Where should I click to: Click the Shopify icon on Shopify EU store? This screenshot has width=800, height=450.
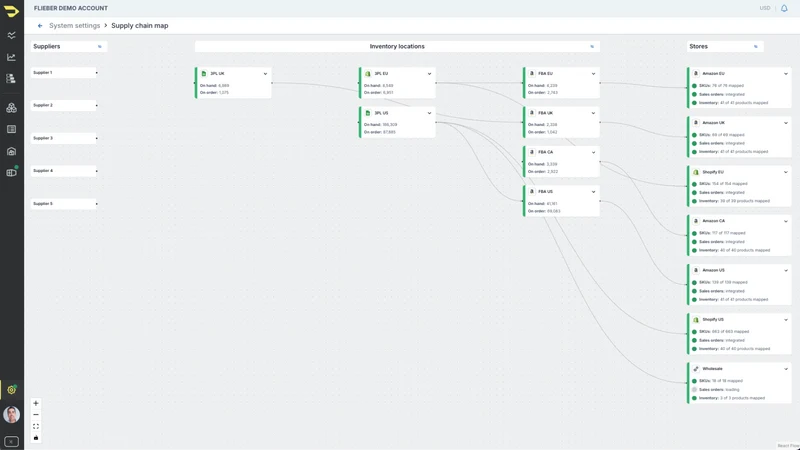click(x=696, y=172)
